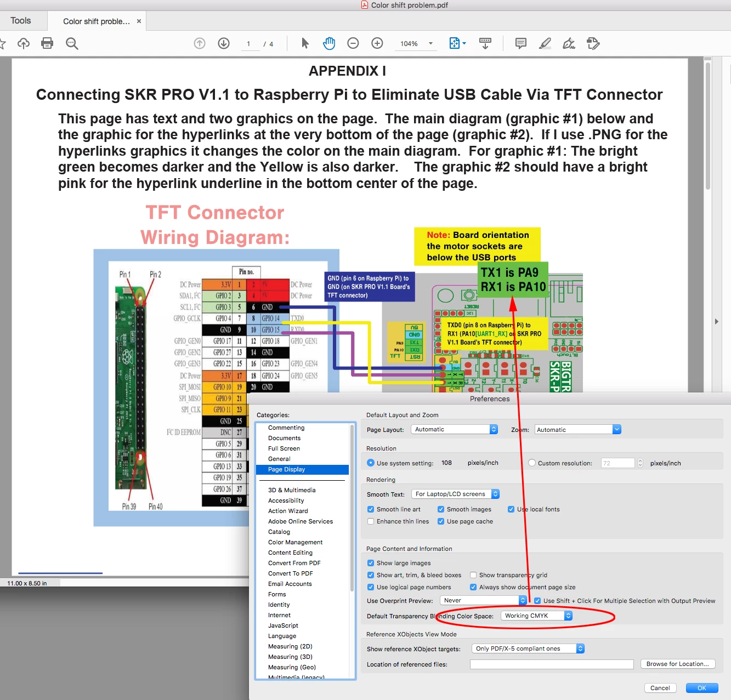Viewport: 731px width, 700px height.
Task: Open the find magnifier icon
Action: coord(72,43)
